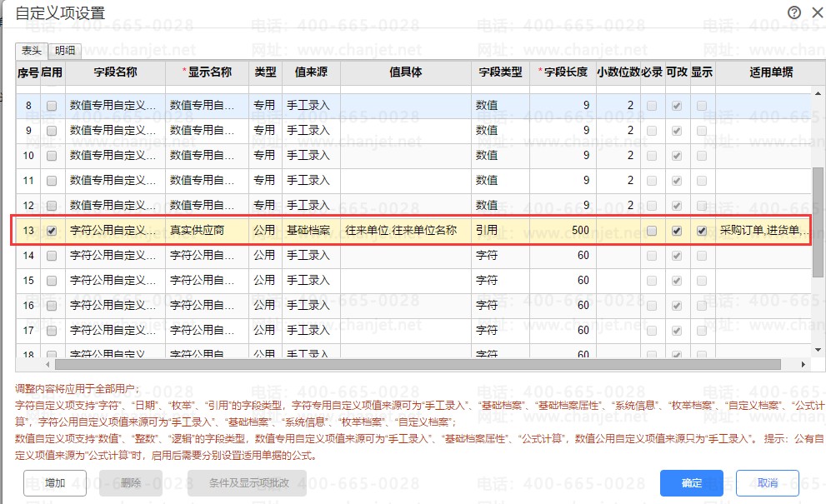Toggle the 显示 checkbox in row 13

tap(702, 231)
